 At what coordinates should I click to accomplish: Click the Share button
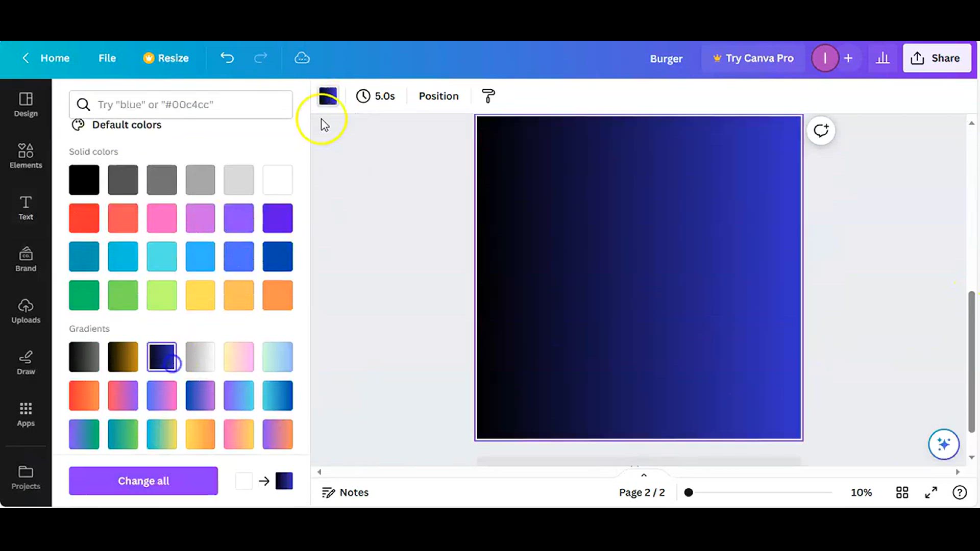tap(937, 58)
